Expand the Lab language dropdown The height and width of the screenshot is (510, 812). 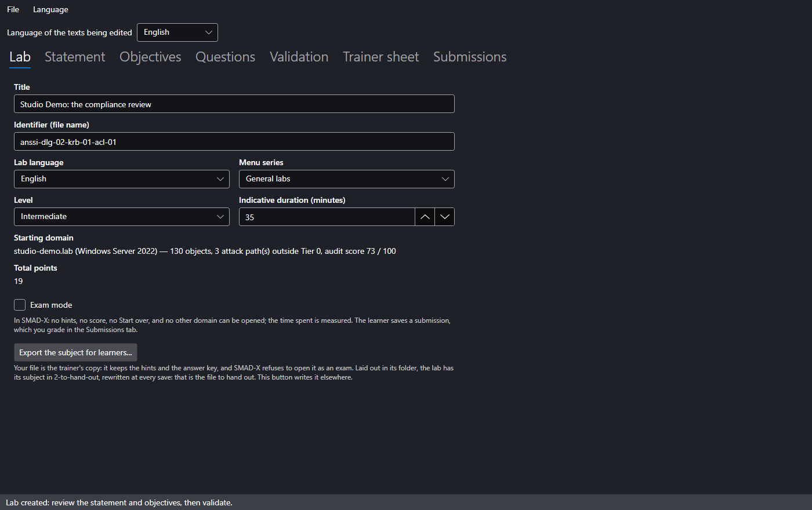(122, 179)
